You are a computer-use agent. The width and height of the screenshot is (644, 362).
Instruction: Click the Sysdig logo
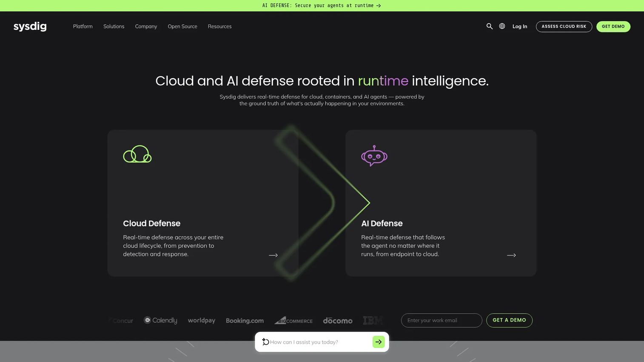[x=30, y=26]
